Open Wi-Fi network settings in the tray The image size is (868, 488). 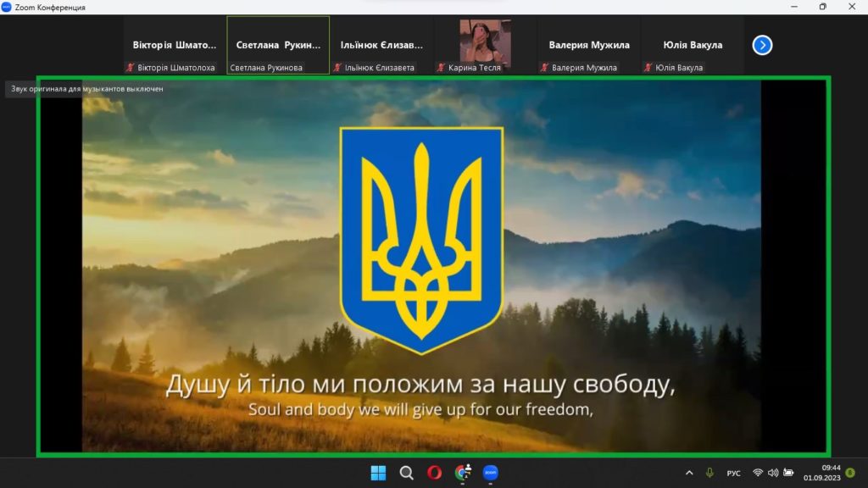pos(758,473)
